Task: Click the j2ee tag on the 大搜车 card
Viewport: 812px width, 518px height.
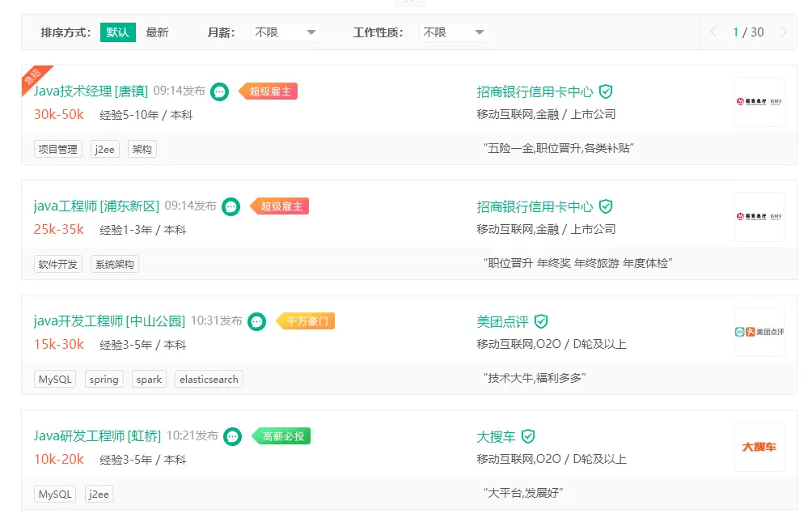Action: pos(99,495)
